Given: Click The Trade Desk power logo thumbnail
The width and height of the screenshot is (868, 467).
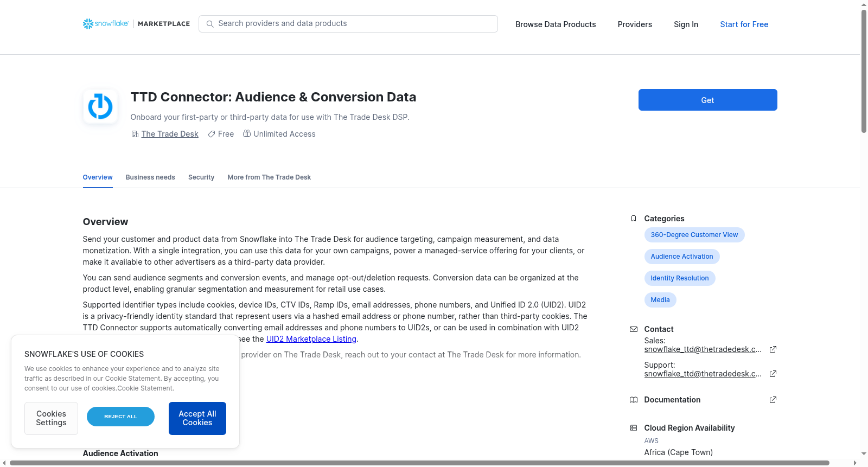Looking at the screenshot, I should [x=100, y=106].
